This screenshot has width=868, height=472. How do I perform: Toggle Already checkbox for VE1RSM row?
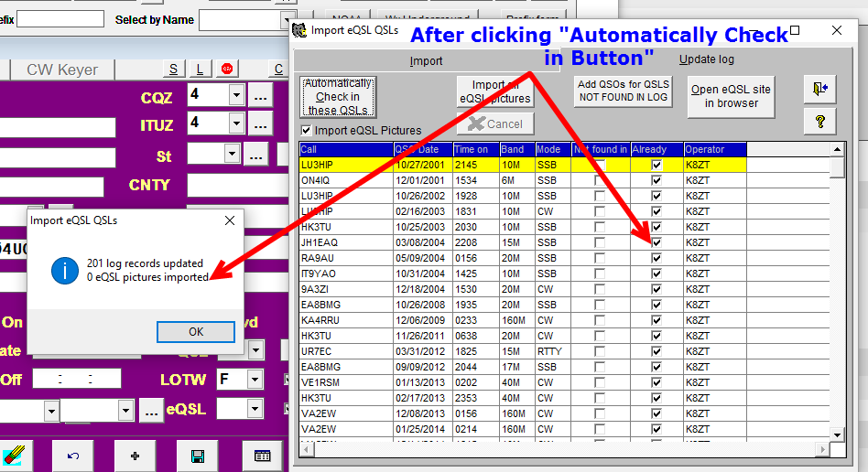tap(656, 382)
